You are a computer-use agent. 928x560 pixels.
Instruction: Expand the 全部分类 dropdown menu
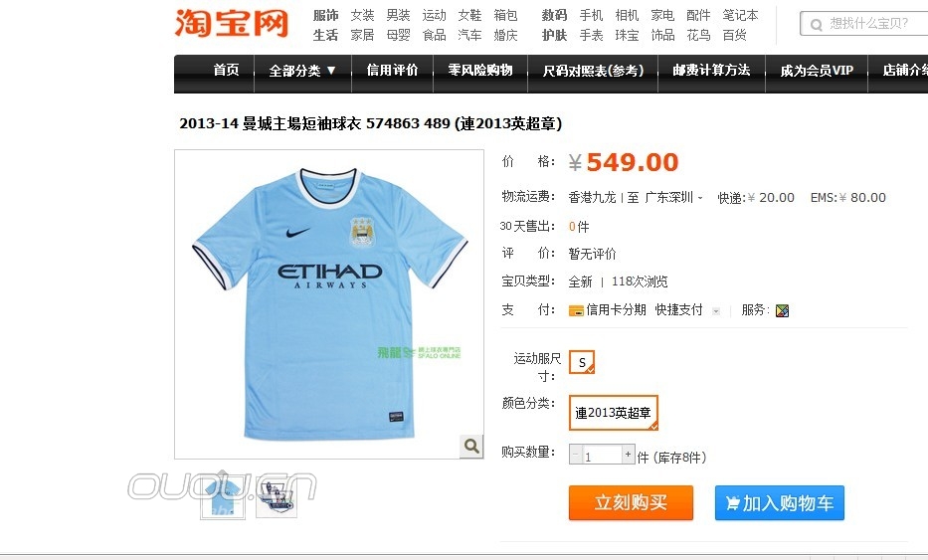click(x=302, y=71)
